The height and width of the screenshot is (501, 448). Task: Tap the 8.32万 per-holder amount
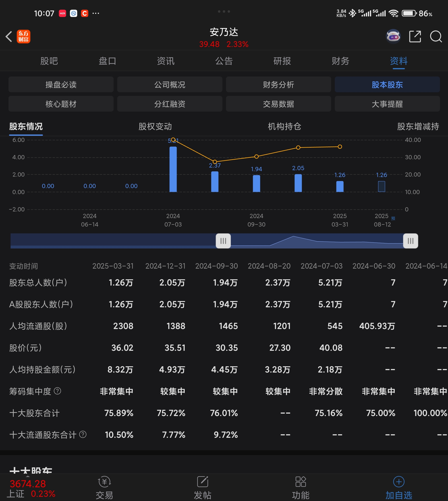coord(120,369)
